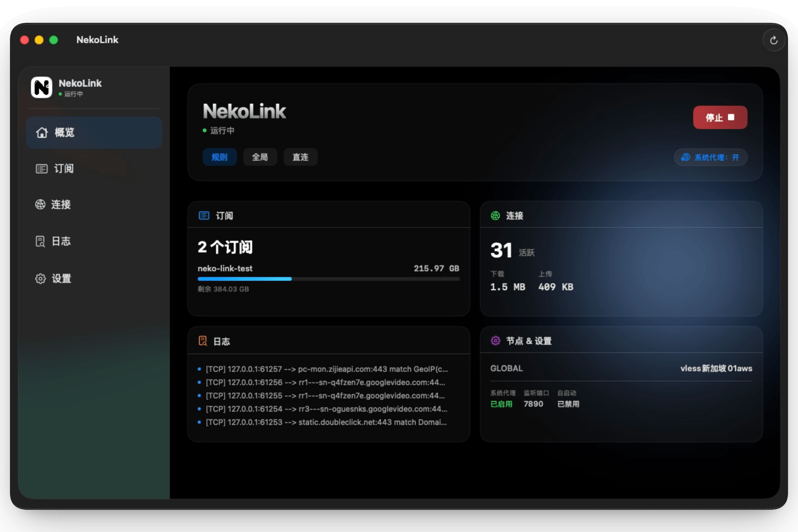Click the system proxy globe icon

[685, 158]
